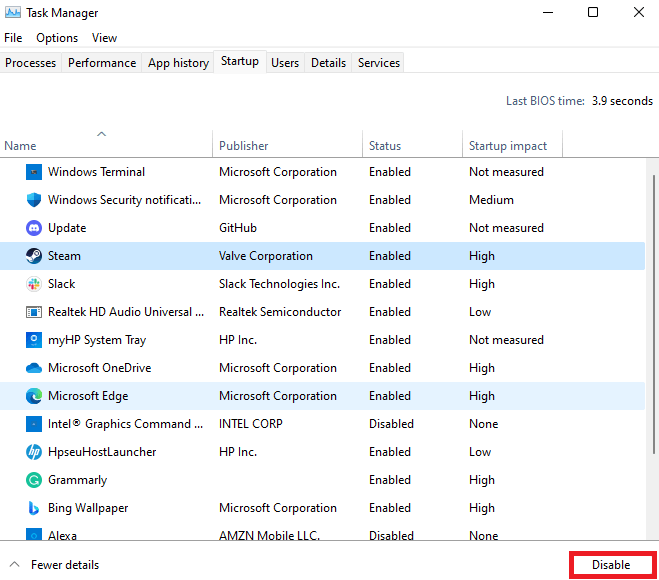This screenshot has height=580, width=659.
Task: Click the Windows Terminal icon
Action: tap(33, 172)
